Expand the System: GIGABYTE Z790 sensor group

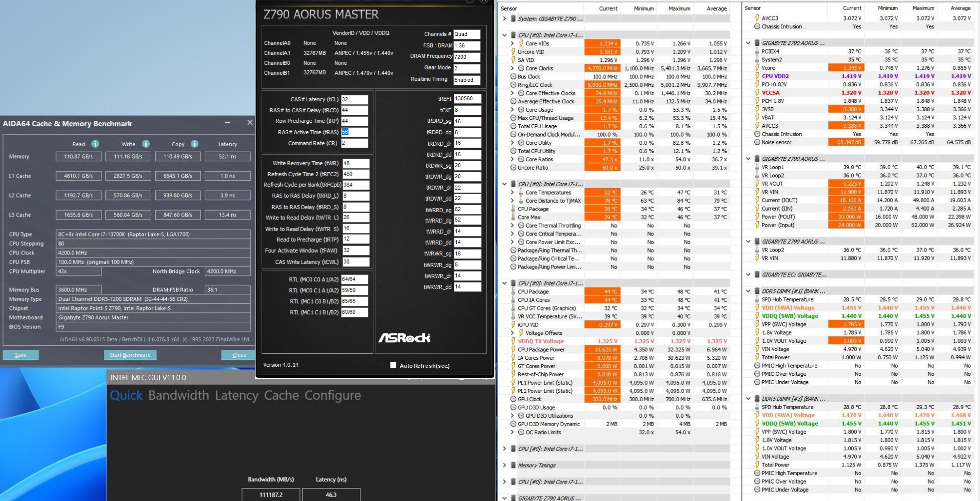504,18
